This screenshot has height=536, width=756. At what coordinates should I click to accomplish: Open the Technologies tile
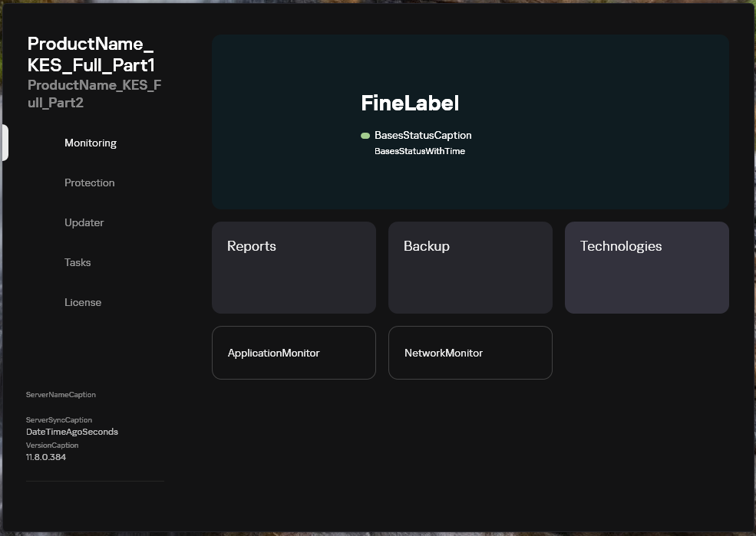pos(646,268)
